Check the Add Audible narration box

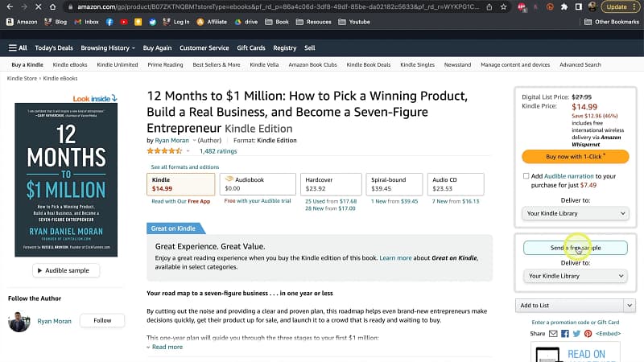point(526,175)
